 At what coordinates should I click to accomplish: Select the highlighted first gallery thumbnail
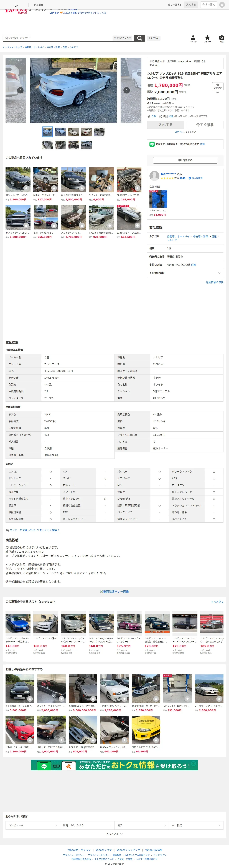coord(48,131)
